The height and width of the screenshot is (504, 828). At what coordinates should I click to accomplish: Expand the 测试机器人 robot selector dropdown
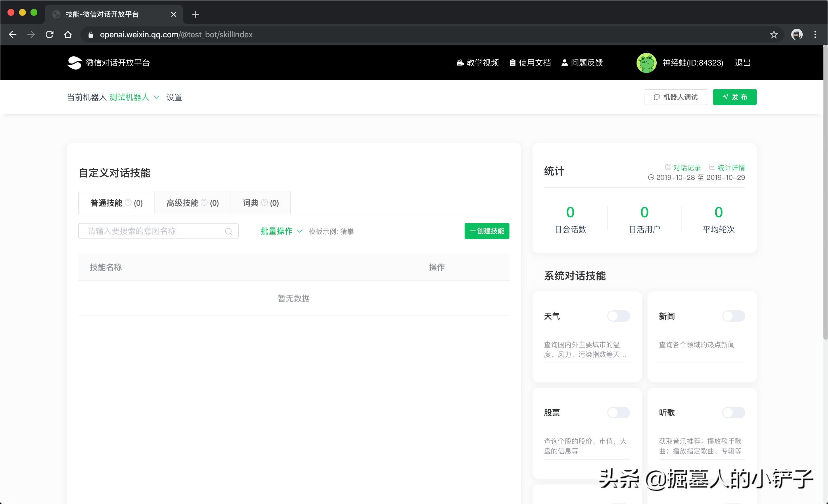(x=156, y=97)
